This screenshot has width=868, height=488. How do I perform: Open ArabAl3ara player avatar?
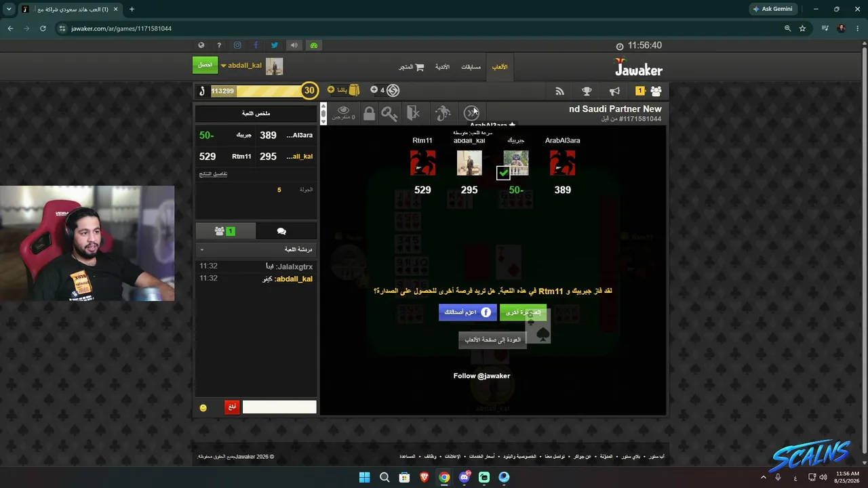click(562, 163)
